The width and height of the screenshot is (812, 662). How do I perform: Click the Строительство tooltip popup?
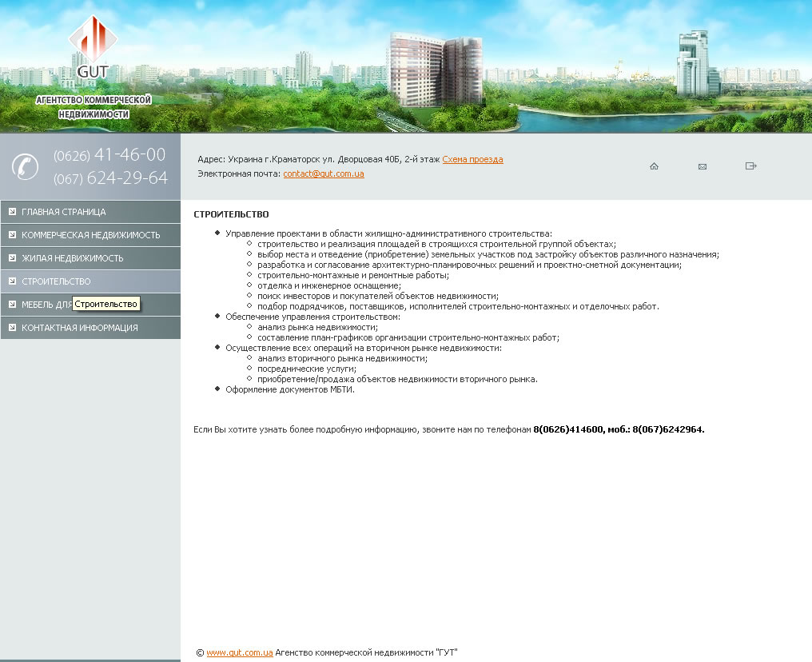pos(105,304)
